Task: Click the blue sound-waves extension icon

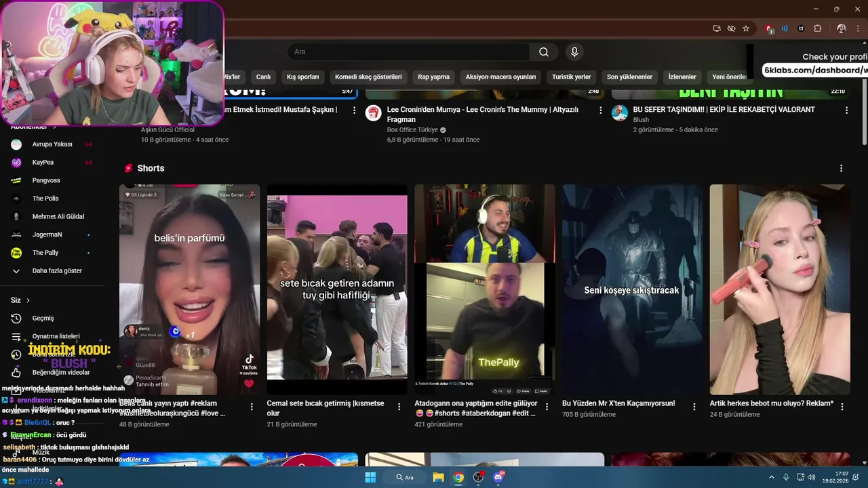Action: 785,28
